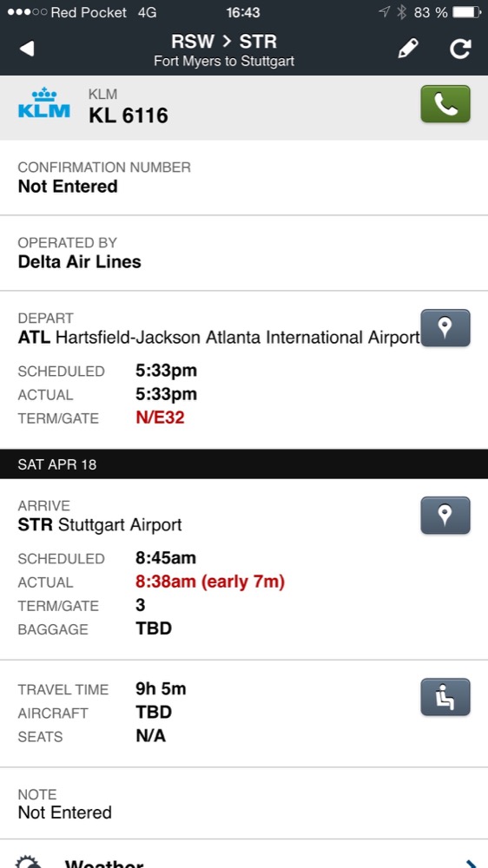Select flight number KL 6116

coord(128,115)
